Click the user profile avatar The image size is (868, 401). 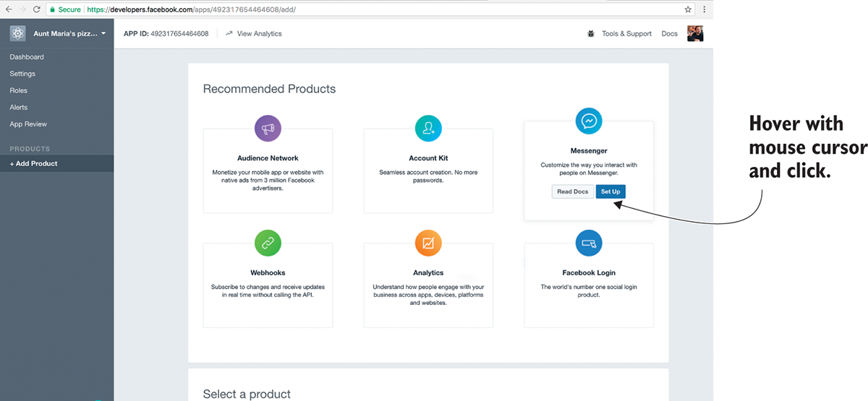point(694,34)
